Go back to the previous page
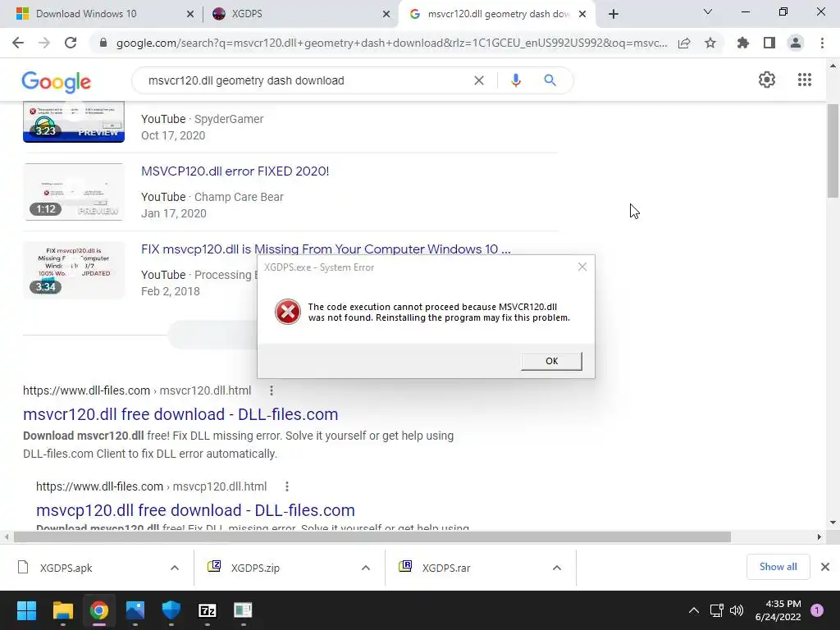 coord(18,43)
